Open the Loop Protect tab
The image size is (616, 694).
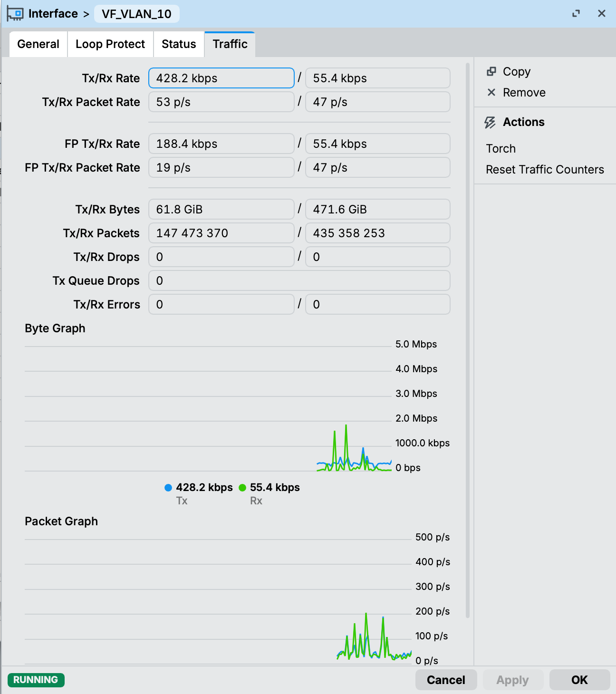(x=110, y=44)
